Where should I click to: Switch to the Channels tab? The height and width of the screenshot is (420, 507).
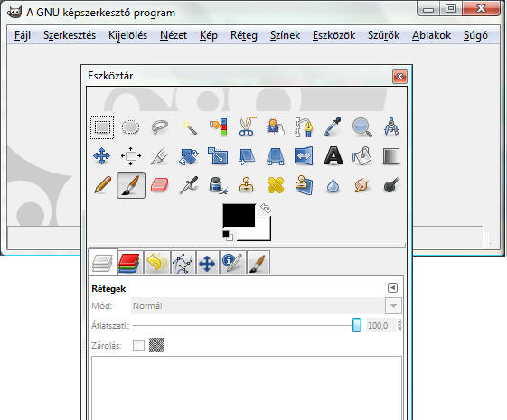coord(129,263)
